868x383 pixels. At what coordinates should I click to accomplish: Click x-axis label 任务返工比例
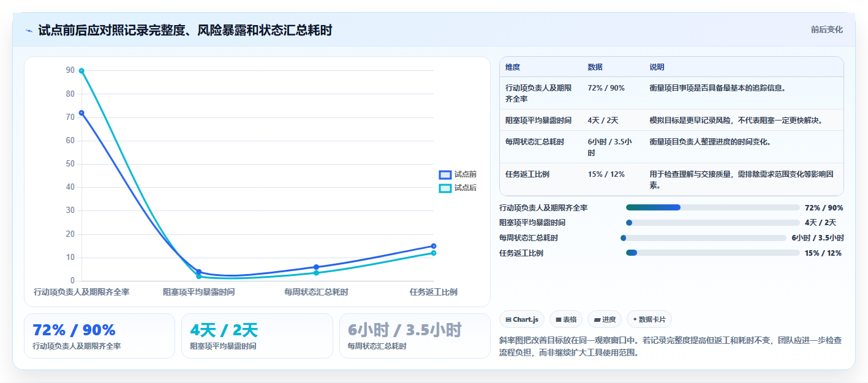[434, 292]
